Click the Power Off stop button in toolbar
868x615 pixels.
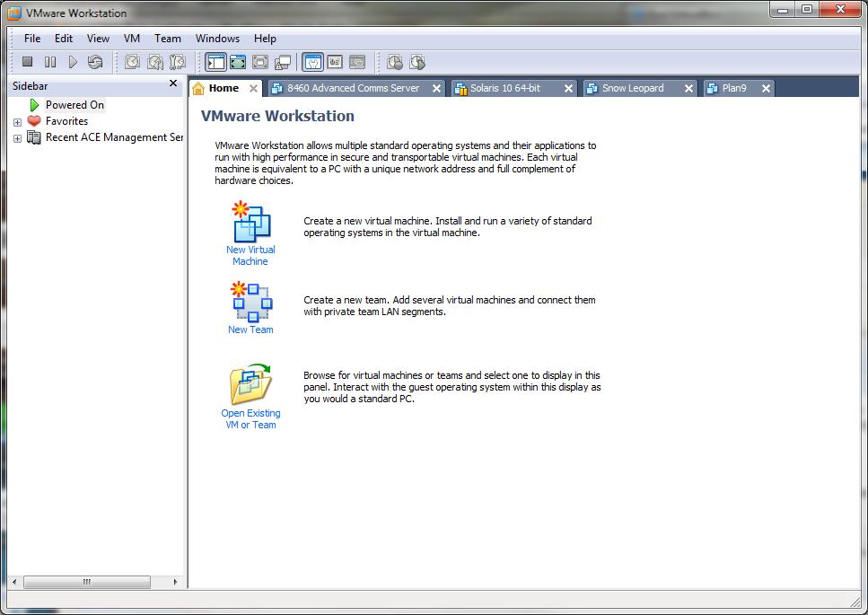[x=28, y=62]
